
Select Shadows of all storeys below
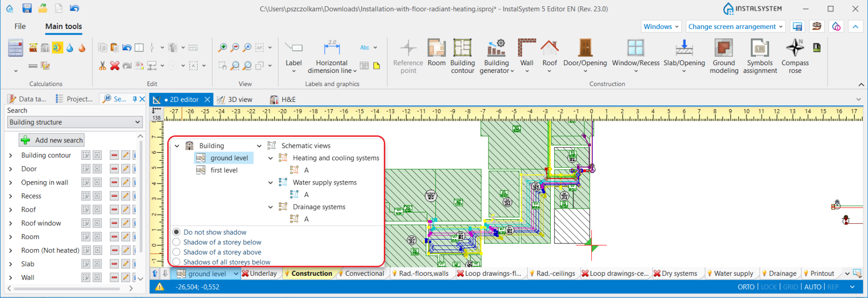click(222, 262)
